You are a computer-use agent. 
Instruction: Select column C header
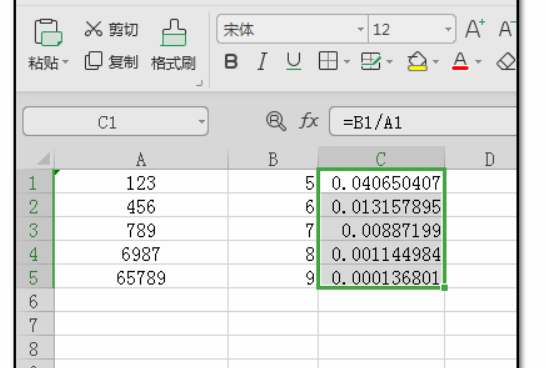[381, 159]
